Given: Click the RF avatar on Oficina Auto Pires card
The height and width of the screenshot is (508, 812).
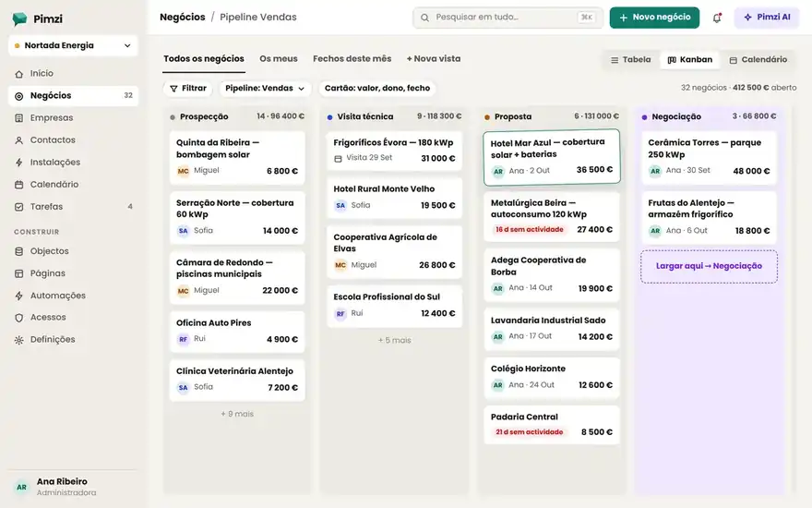Looking at the screenshot, I should click(x=184, y=340).
